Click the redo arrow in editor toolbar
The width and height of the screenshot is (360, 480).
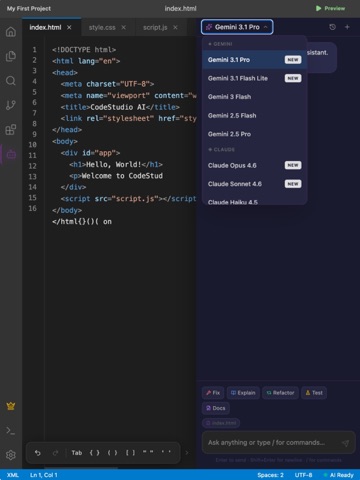55,453
